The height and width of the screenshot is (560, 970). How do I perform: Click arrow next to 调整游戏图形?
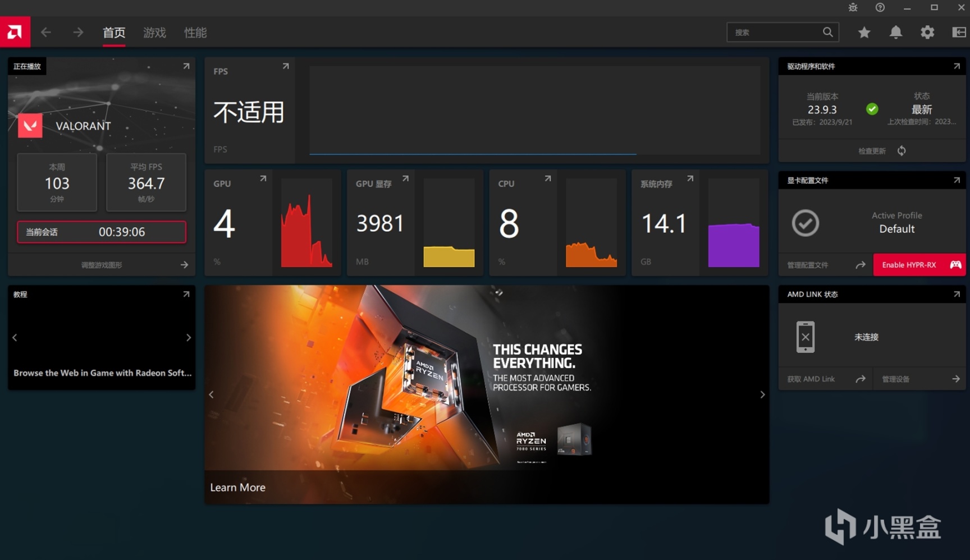(184, 265)
